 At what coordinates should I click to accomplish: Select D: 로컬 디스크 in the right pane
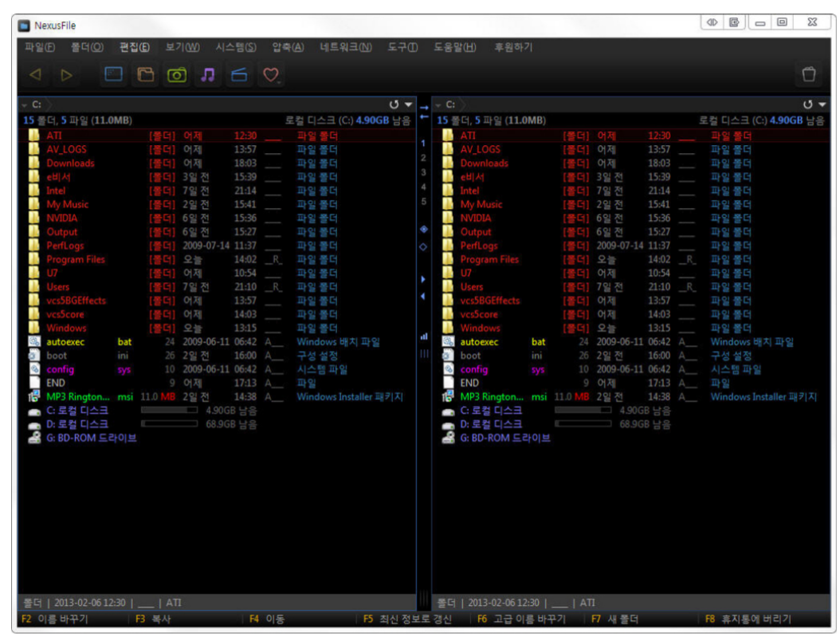(631, 424)
